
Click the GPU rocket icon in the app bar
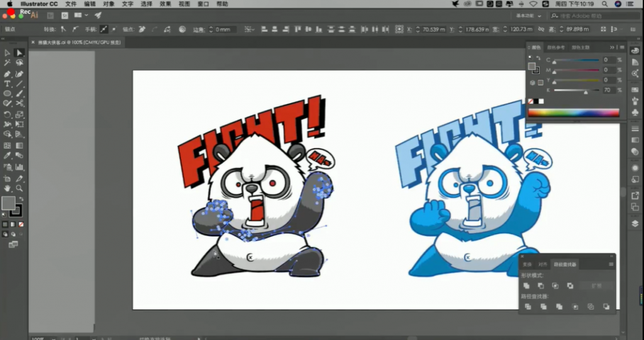[98, 15]
